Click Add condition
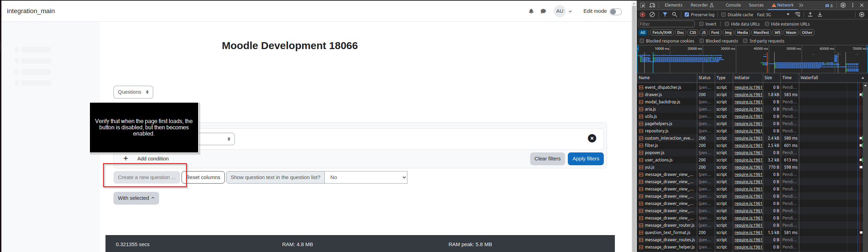The image size is (868, 252). click(x=153, y=159)
